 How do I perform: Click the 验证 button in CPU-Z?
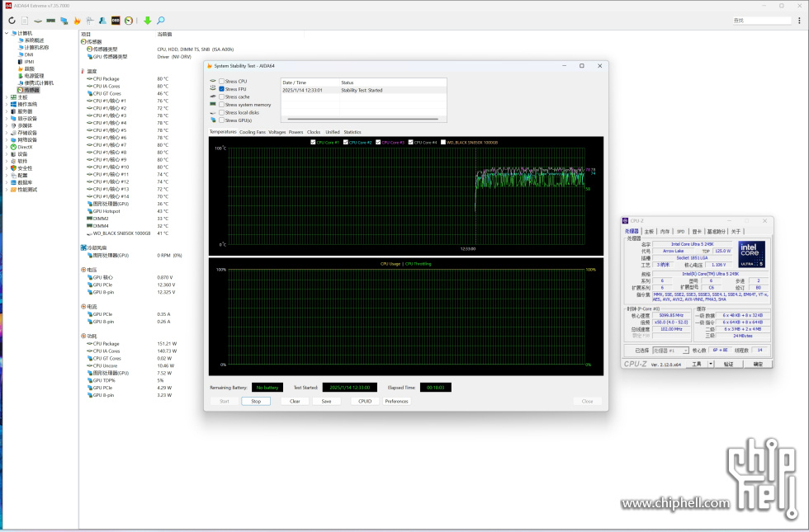point(728,364)
